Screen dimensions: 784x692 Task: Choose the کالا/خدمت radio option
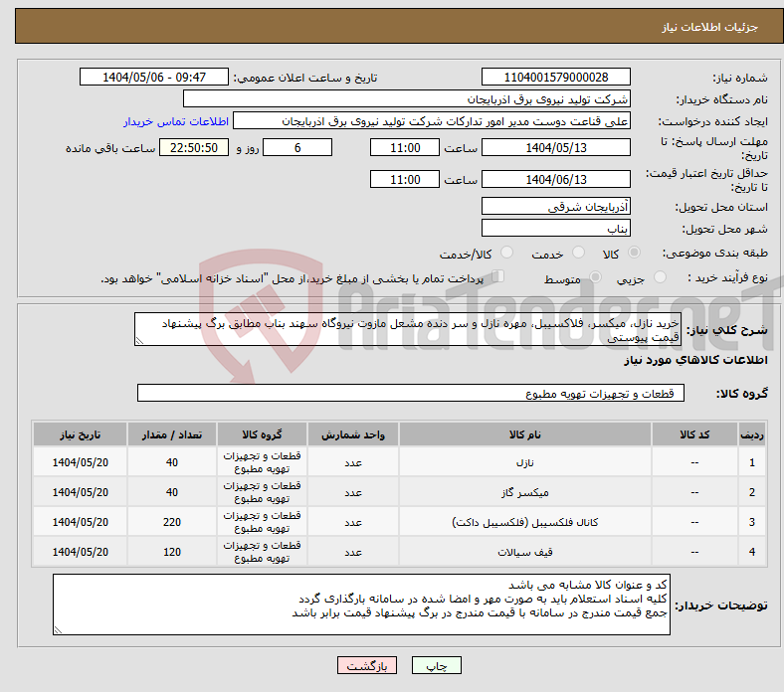[x=507, y=255]
